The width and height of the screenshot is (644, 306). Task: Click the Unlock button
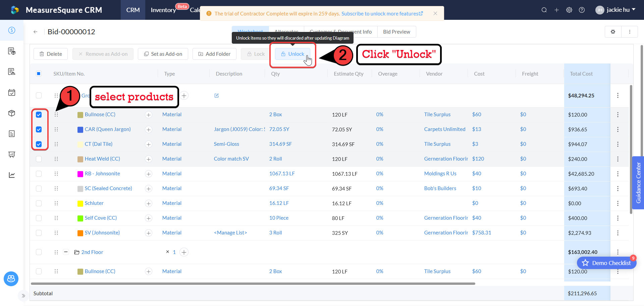[x=293, y=54]
